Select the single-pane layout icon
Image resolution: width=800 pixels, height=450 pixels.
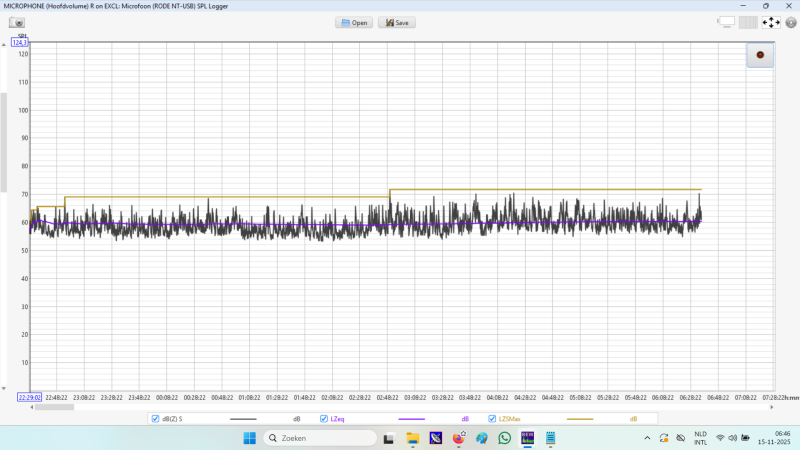pos(726,22)
